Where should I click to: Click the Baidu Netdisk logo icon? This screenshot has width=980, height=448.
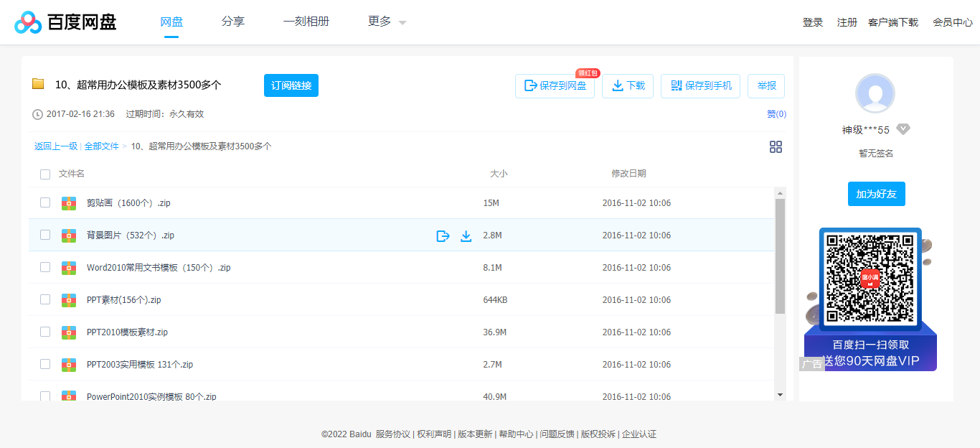coord(27,22)
